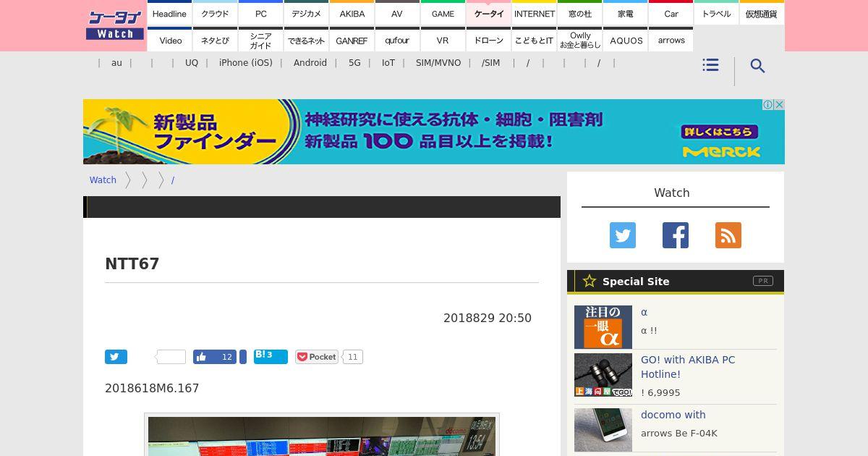Open the Video tab
Viewport: 868px width, 456px height.
tap(171, 41)
